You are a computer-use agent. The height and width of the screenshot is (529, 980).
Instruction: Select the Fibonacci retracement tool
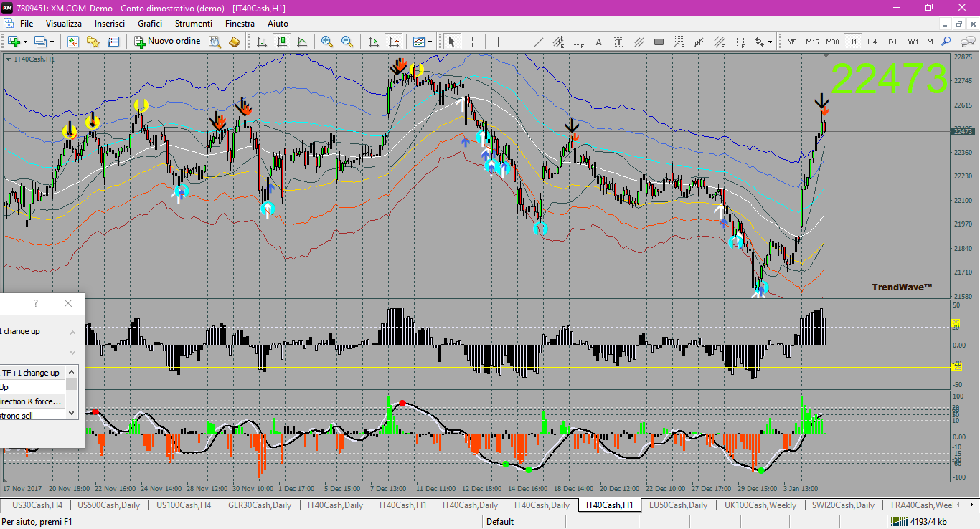click(578, 42)
